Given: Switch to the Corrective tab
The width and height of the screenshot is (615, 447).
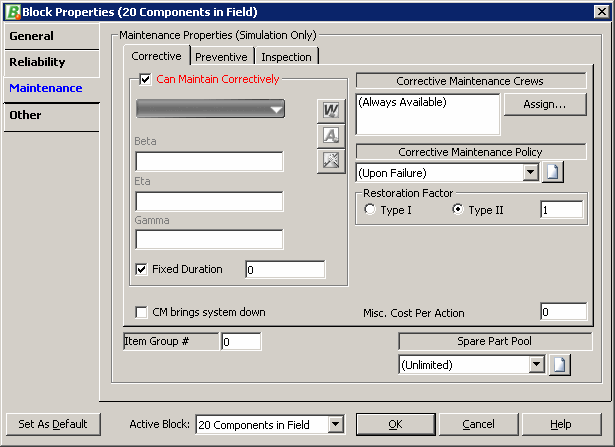Looking at the screenshot, I should [x=156, y=56].
